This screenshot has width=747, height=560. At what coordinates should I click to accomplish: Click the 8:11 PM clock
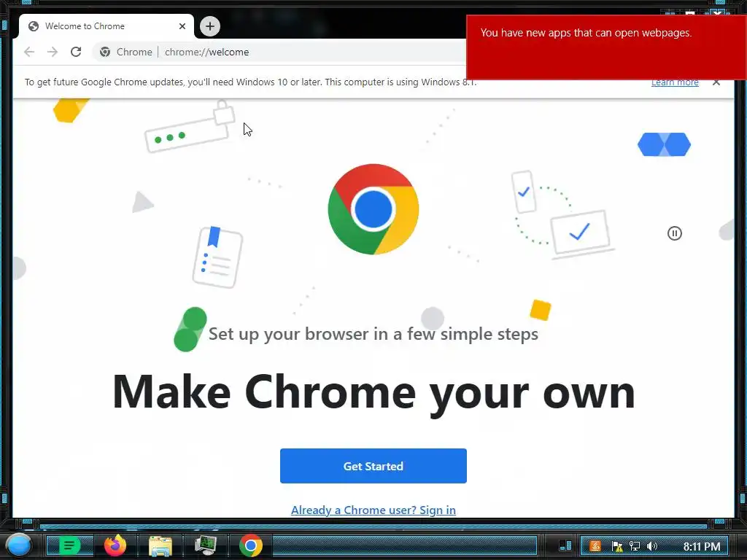701,546
